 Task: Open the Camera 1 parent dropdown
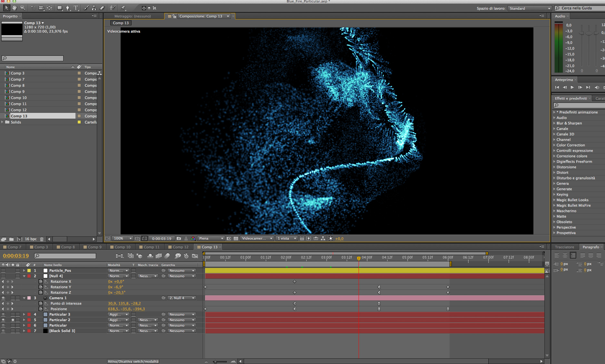[x=182, y=298]
